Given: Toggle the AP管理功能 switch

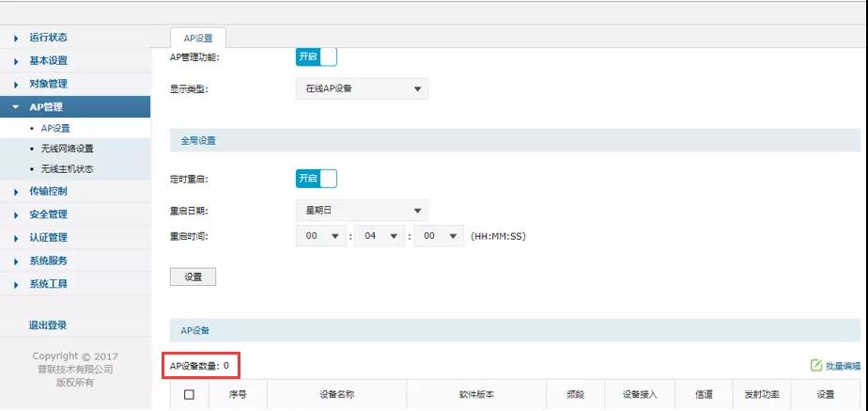Looking at the screenshot, I should point(316,57).
